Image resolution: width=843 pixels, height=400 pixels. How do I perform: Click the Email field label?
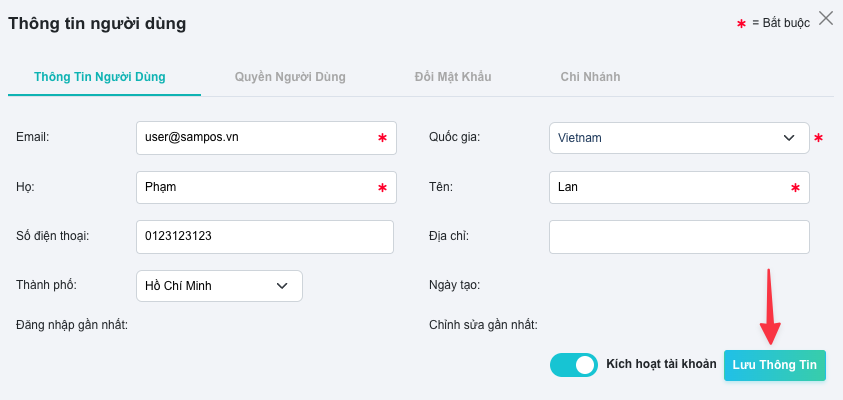tap(33, 137)
